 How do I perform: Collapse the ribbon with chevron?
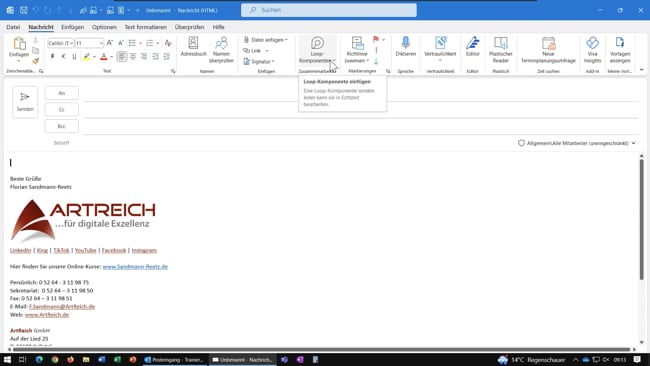tap(641, 70)
